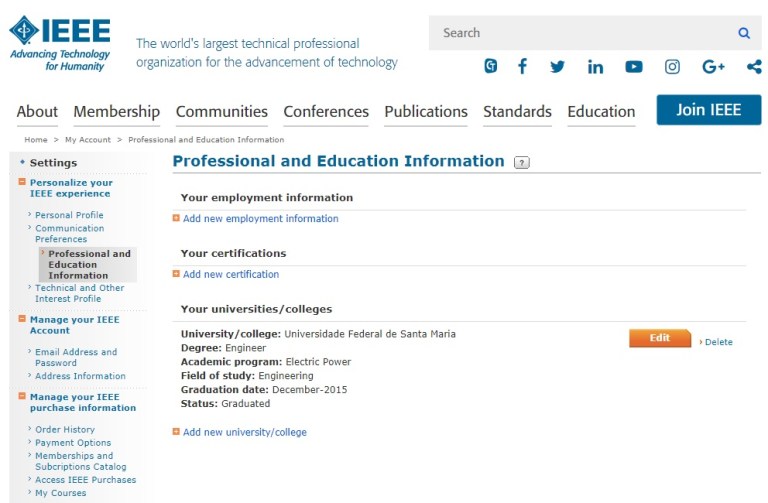Collapse the Personalize your IEEE experience section

pos(22,182)
